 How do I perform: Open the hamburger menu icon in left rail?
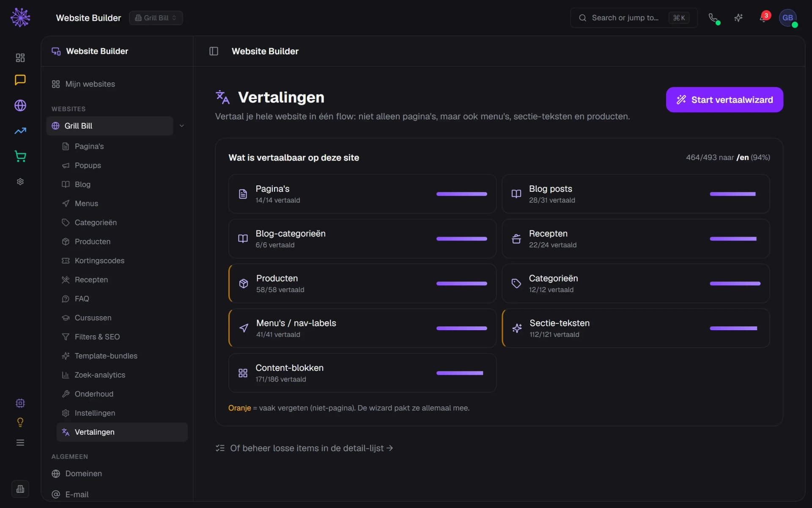coord(20,442)
